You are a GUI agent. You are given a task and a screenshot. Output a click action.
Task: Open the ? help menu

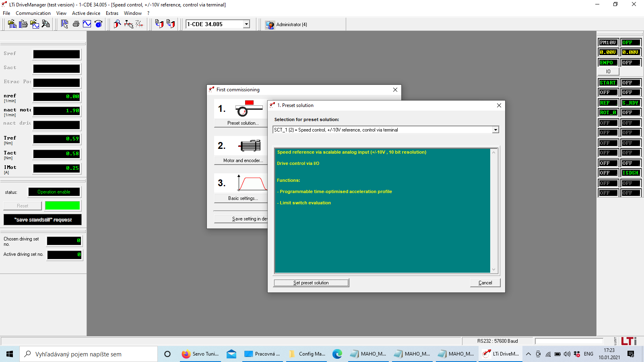[x=148, y=13]
